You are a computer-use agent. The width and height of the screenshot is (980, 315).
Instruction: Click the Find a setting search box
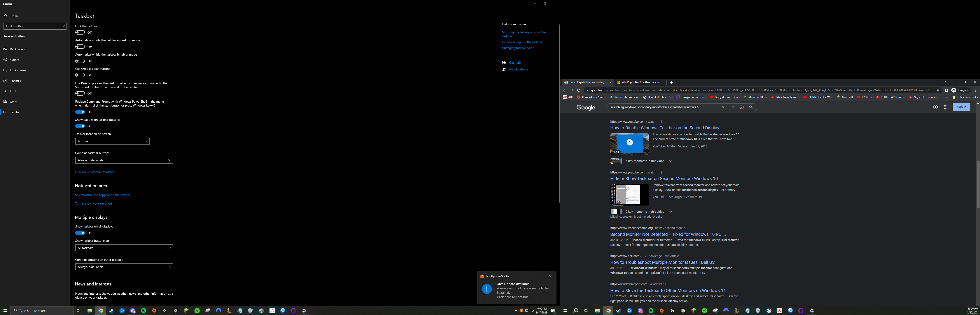tap(35, 26)
